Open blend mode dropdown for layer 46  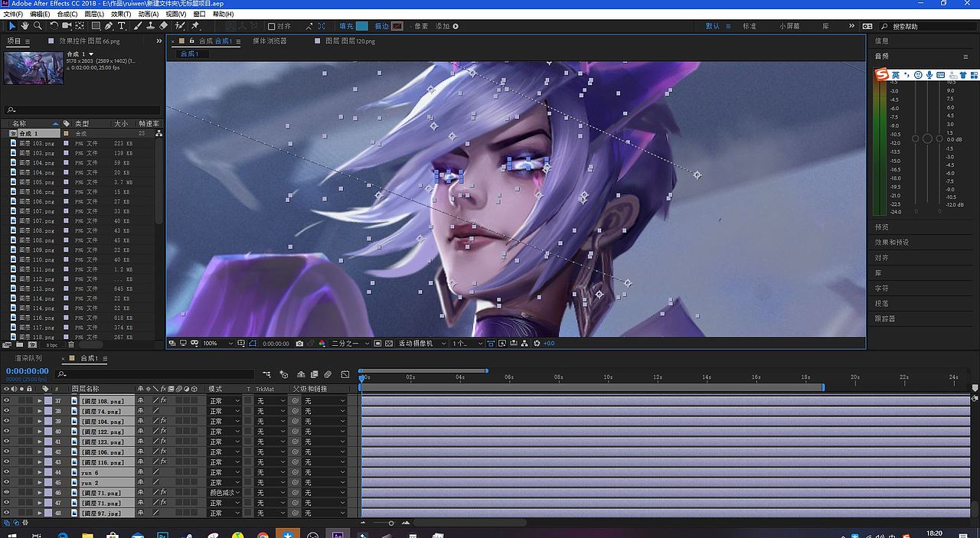click(224, 493)
